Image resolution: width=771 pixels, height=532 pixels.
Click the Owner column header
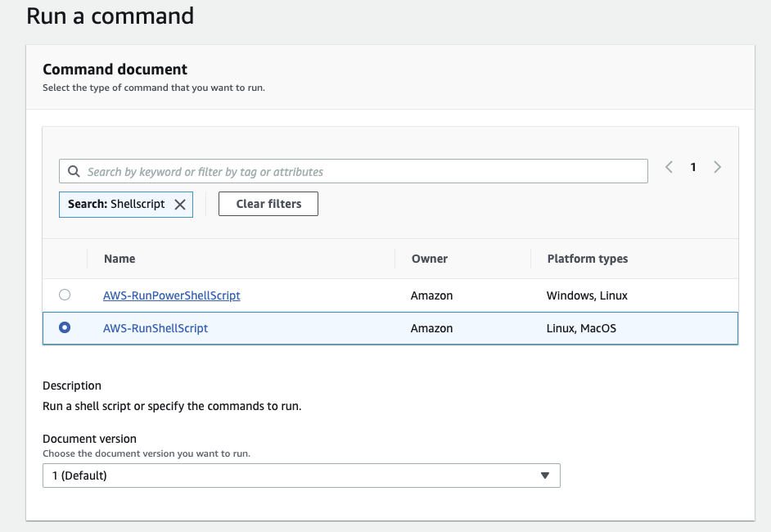429,259
